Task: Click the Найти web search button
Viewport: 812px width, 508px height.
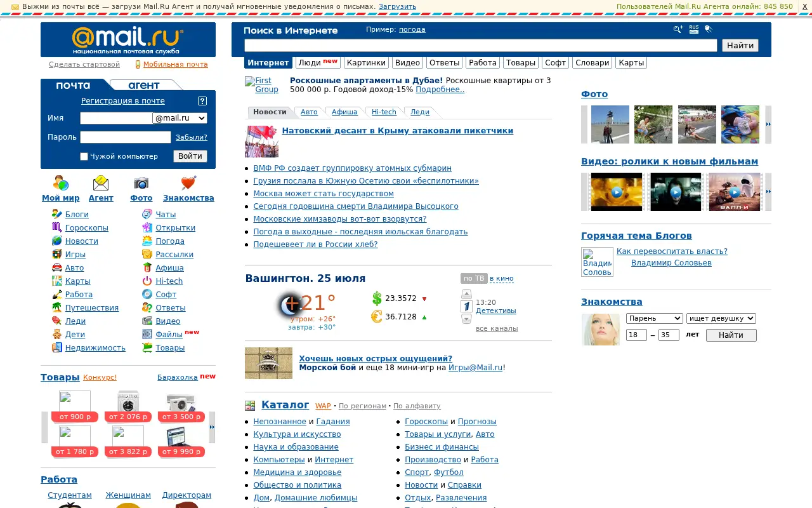Action: 740,45
